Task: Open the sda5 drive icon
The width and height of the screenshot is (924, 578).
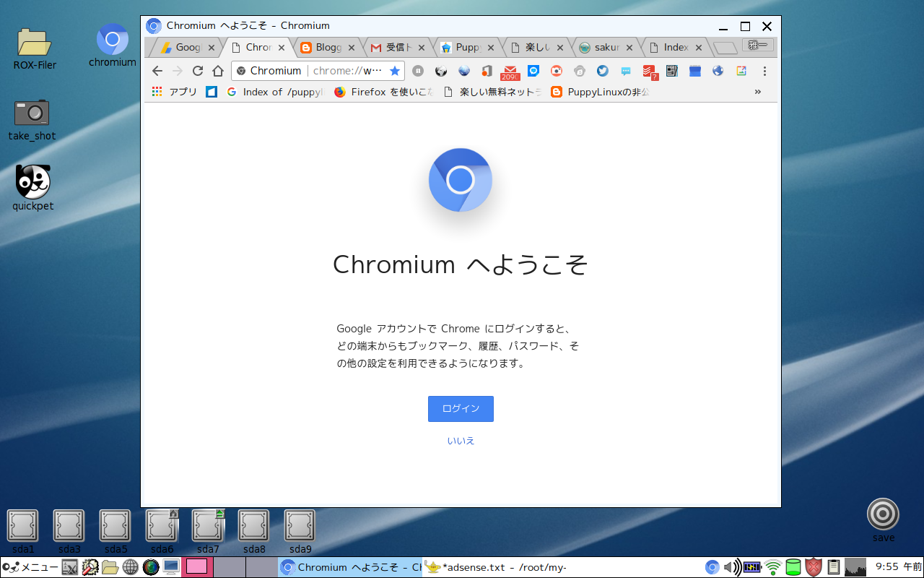Action: tap(115, 531)
